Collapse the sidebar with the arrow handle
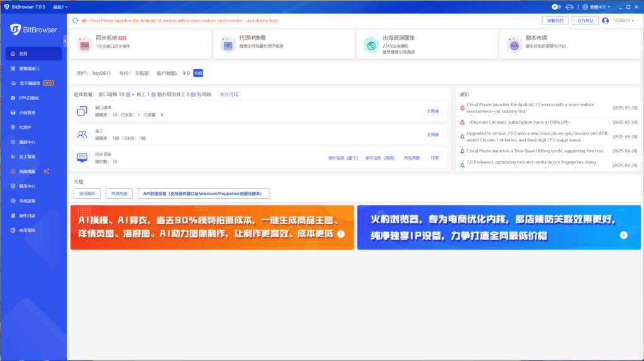The height and width of the screenshot is (361, 644). coord(65,41)
